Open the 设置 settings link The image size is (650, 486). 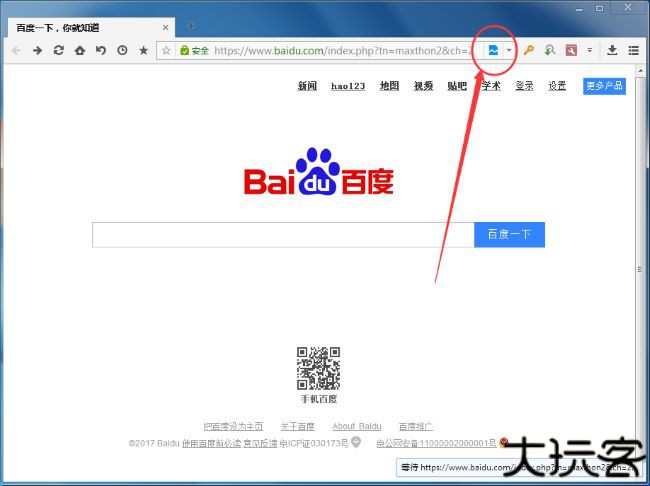click(x=557, y=86)
